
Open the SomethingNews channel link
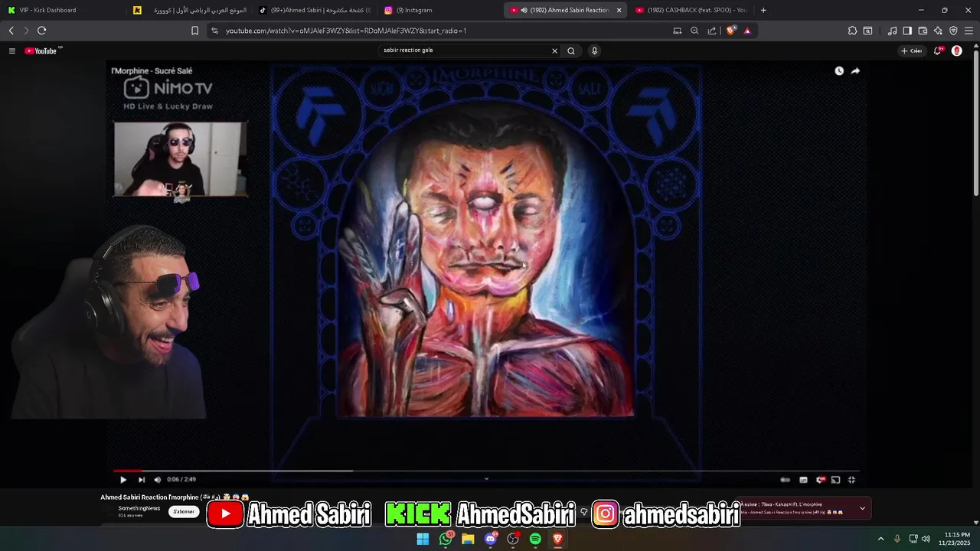pos(139,508)
